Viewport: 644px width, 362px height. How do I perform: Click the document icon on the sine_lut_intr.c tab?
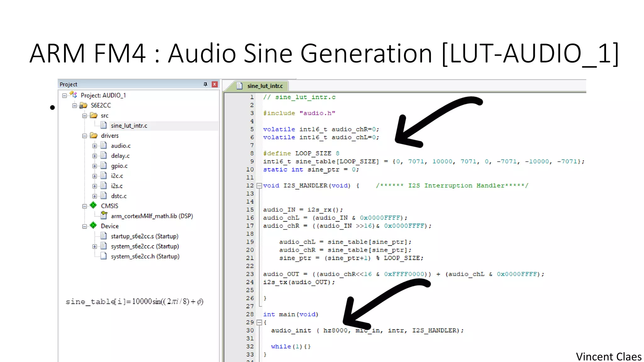(x=240, y=86)
